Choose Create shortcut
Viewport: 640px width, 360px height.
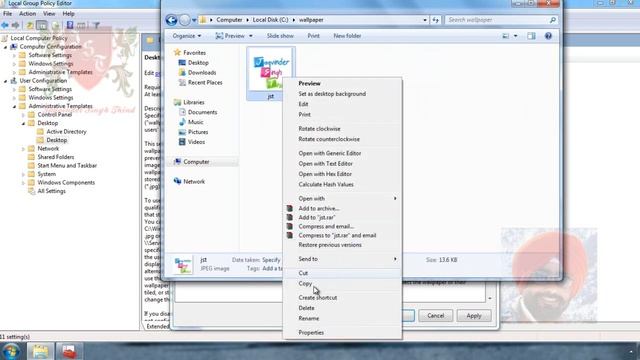pos(318,298)
